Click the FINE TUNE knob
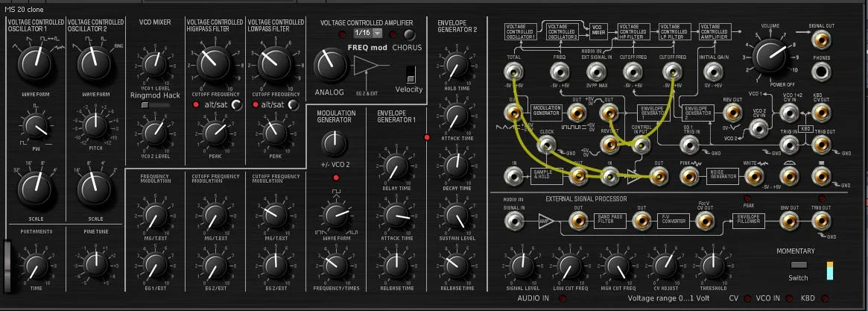The width and height of the screenshot is (868, 311). coord(95,266)
